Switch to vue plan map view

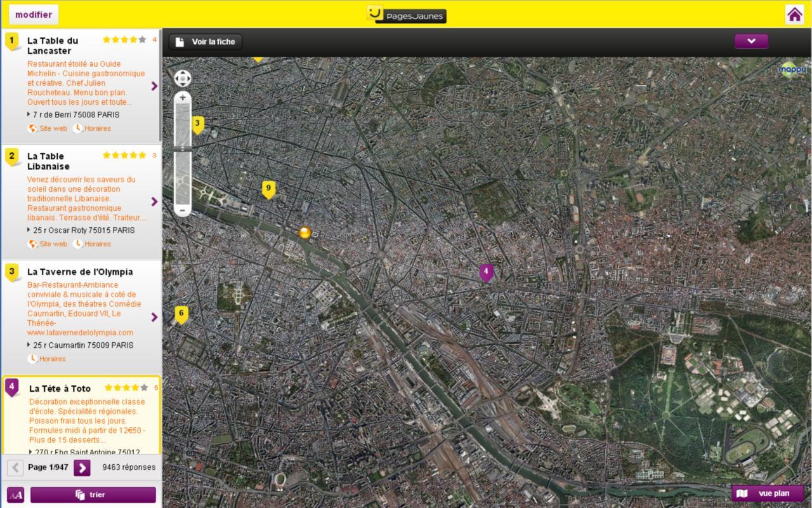[768, 493]
